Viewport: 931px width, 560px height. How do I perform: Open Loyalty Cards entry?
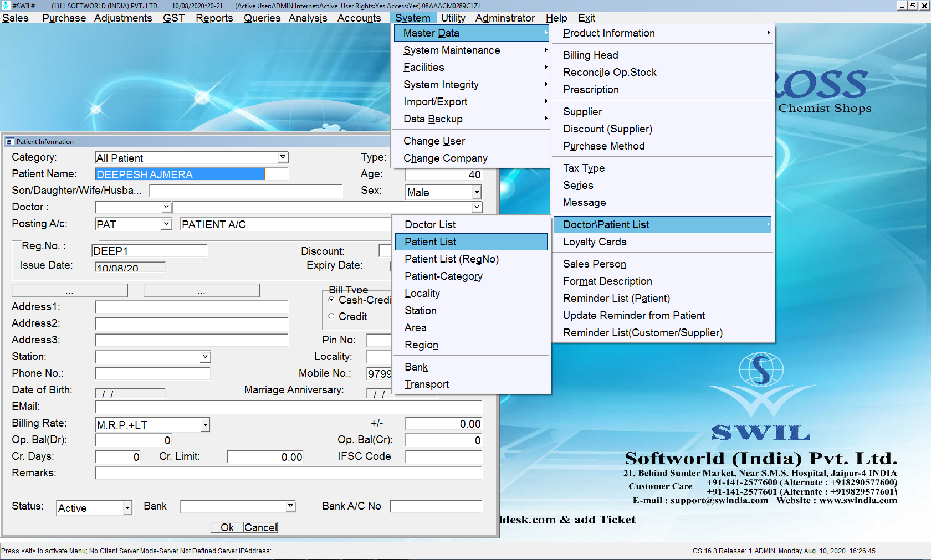click(662, 242)
